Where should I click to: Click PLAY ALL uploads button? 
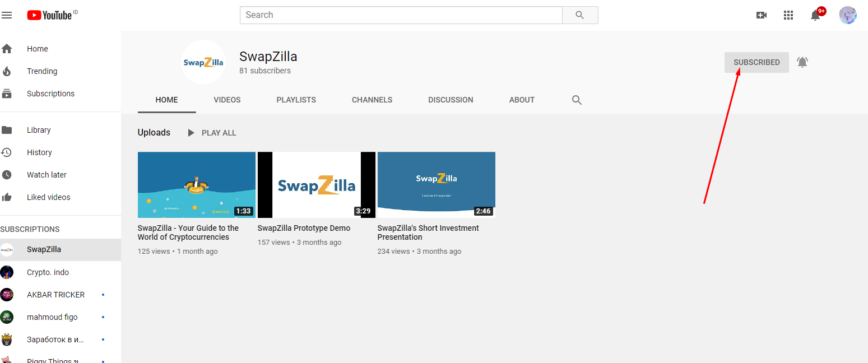211,133
